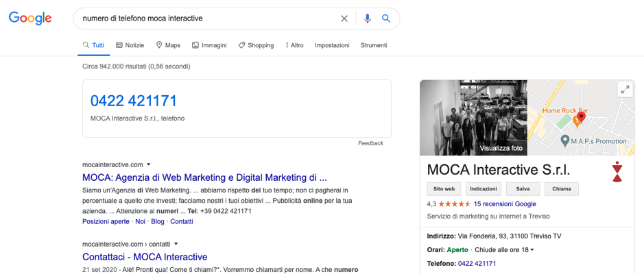Click 'Servizio di marketing su internet a Treviso'
Image resolution: width=644 pixels, height=274 pixels.
tap(488, 216)
